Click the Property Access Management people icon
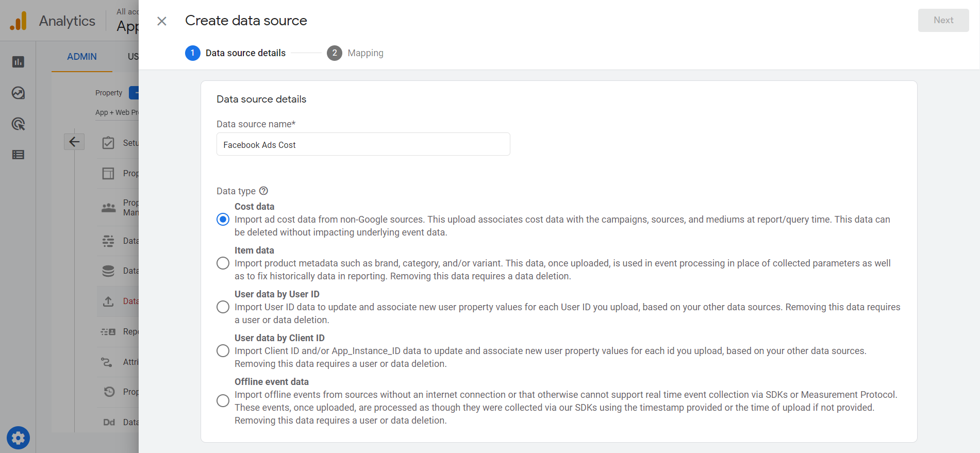Viewport: 980px width, 453px height. (x=108, y=208)
